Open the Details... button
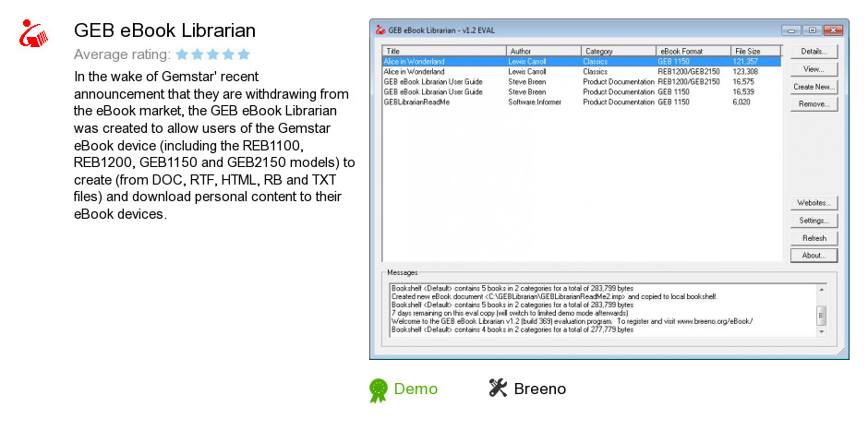Image resolution: width=868 pixels, height=431 pixels. click(814, 52)
